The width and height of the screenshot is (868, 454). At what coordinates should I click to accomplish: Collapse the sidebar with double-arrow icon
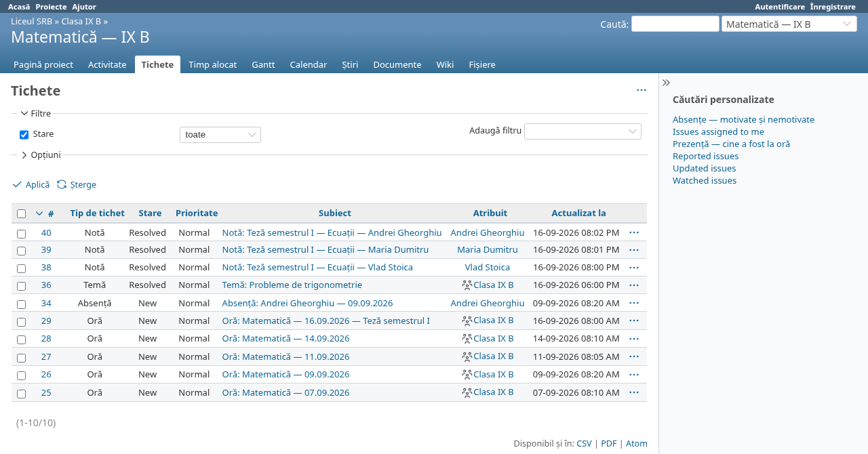pyautogui.click(x=666, y=83)
